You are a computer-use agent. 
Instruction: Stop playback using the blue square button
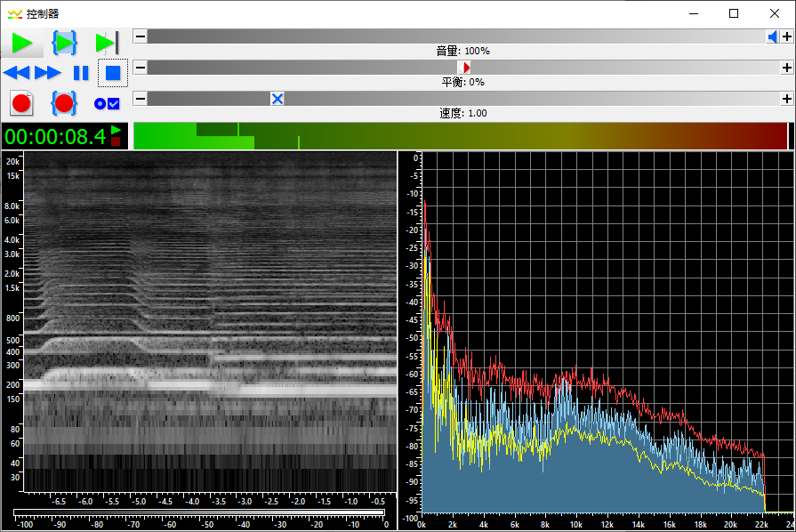pyautogui.click(x=112, y=73)
